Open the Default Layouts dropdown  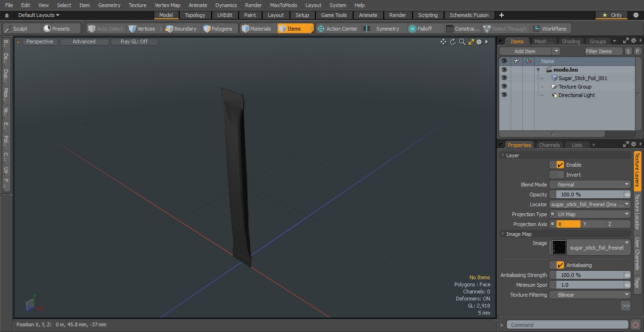click(x=39, y=15)
